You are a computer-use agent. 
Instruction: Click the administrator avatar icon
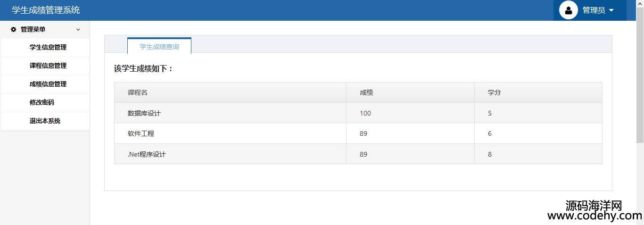click(568, 10)
